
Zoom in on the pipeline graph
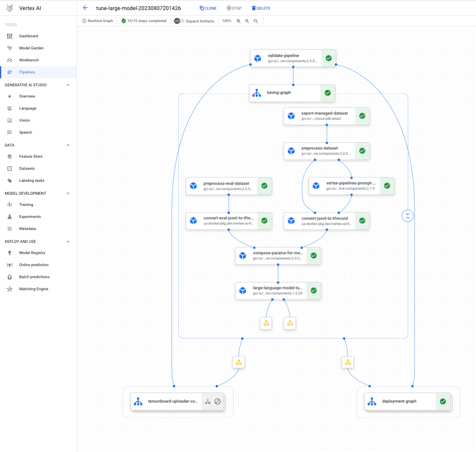point(239,21)
